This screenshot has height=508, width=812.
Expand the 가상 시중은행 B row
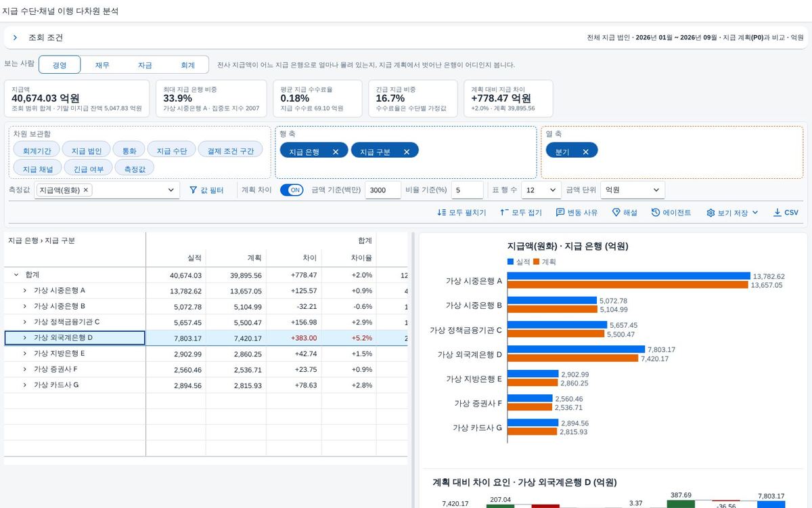24,306
